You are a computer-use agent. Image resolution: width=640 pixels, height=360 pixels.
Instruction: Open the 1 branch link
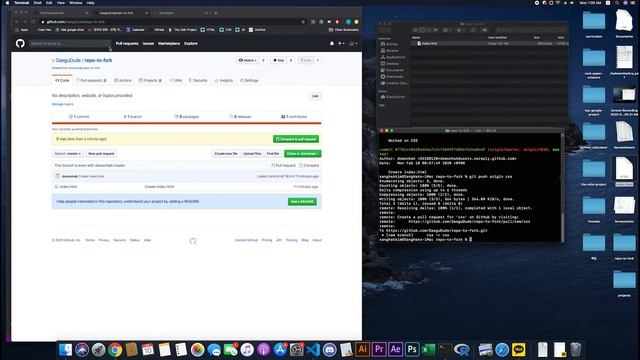(133, 117)
